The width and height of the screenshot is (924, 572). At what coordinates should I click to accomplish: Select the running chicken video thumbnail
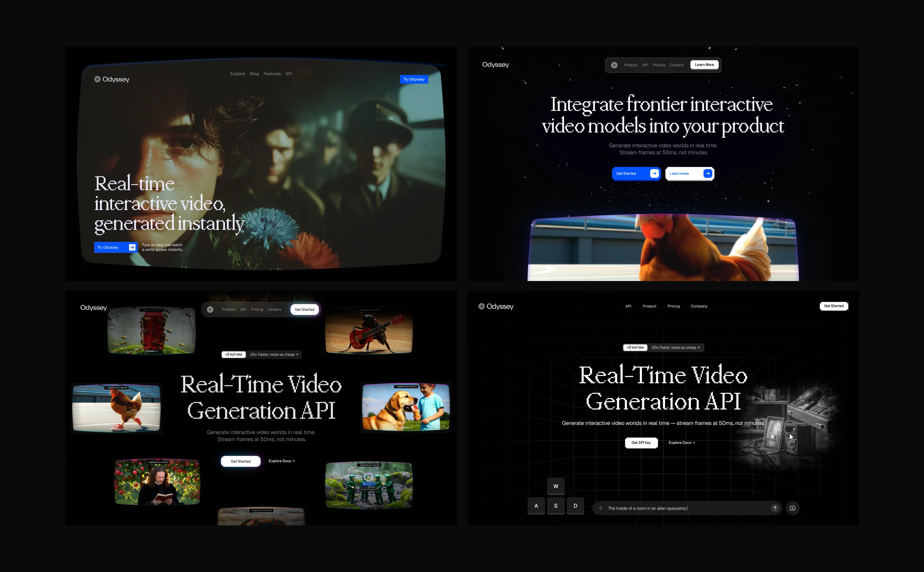(116, 408)
